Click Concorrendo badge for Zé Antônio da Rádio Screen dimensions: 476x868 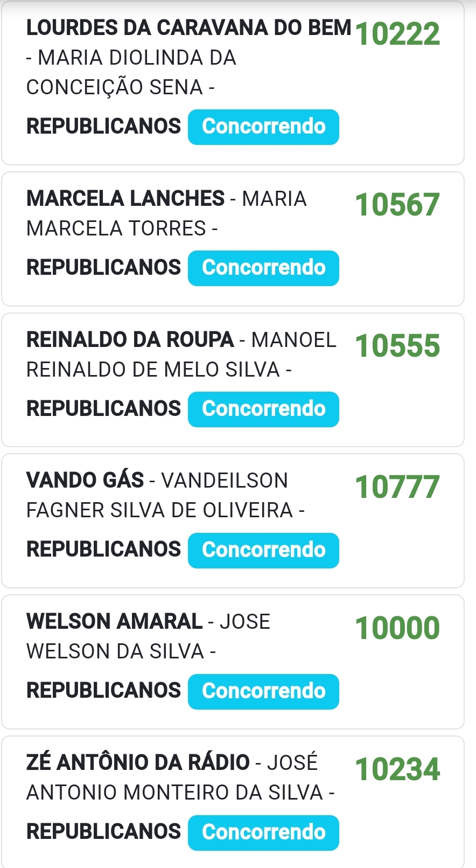(x=263, y=833)
